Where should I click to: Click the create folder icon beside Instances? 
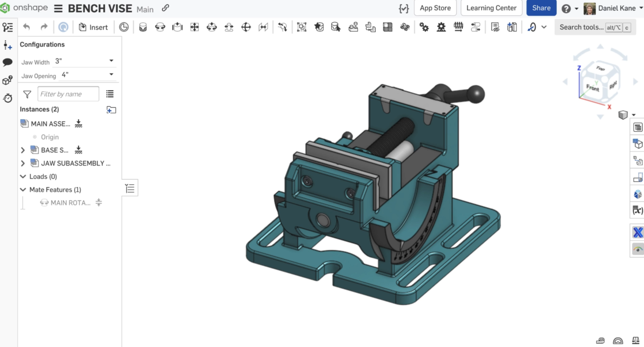pos(111,110)
